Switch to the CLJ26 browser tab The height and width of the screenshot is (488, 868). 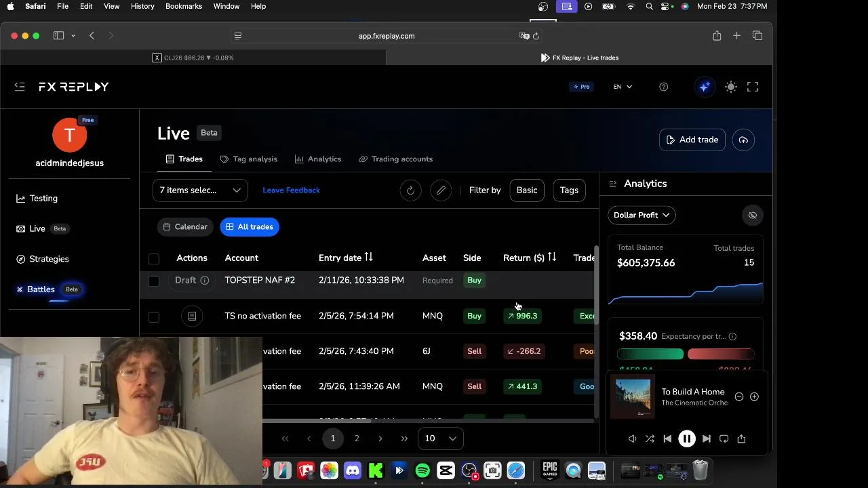coord(193,58)
